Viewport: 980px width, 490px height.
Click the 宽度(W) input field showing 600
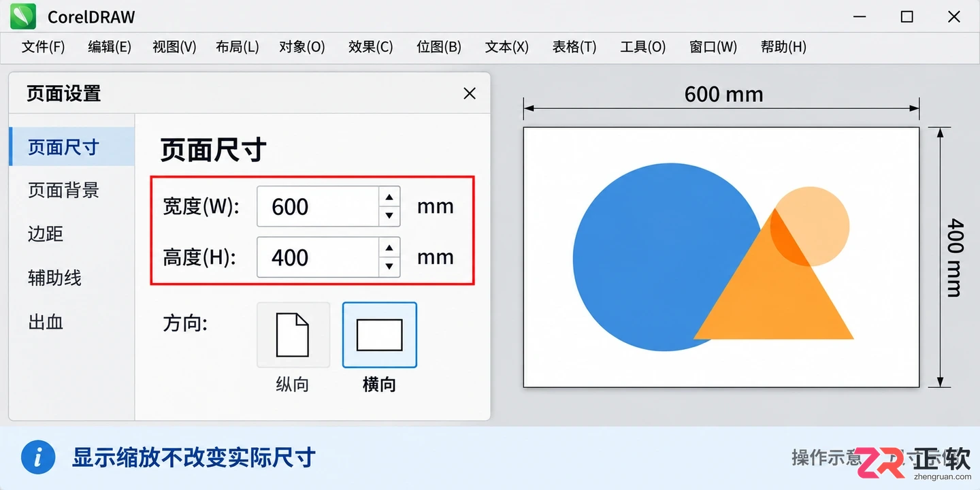pyautogui.click(x=318, y=206)
